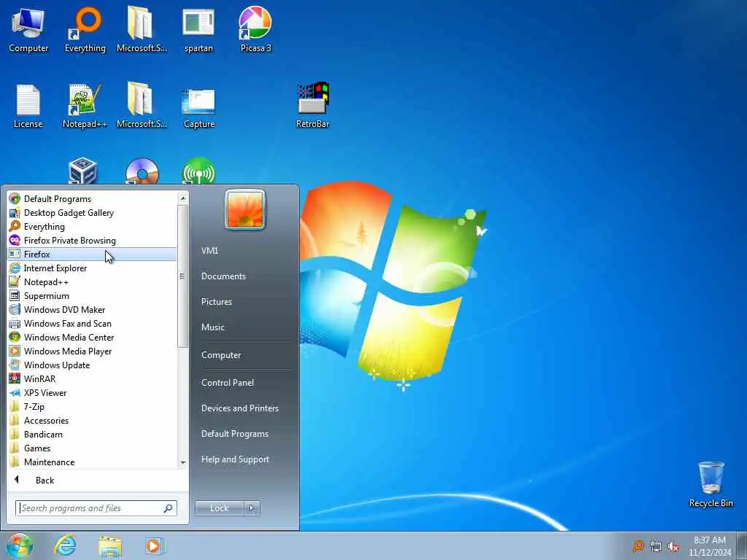Launch Windows Media Player from the taskbar
Screen dimensions: 747x560
(x=154, y=545)
